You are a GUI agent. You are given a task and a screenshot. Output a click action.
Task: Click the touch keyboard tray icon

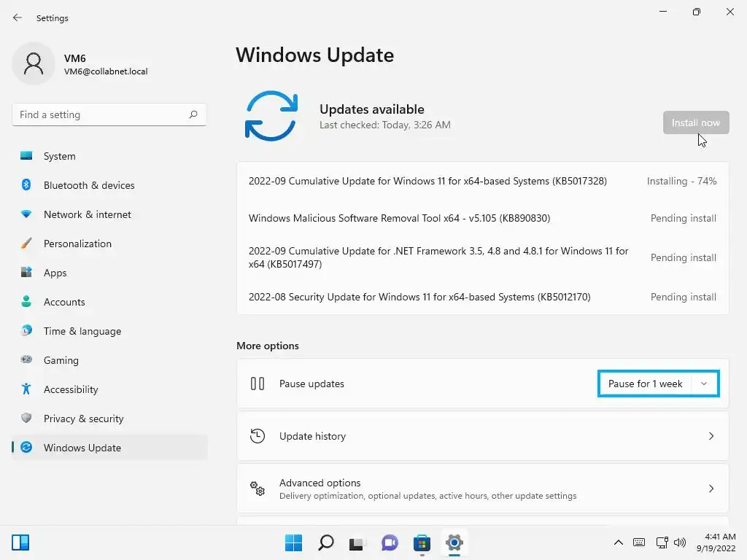[639, 542]
